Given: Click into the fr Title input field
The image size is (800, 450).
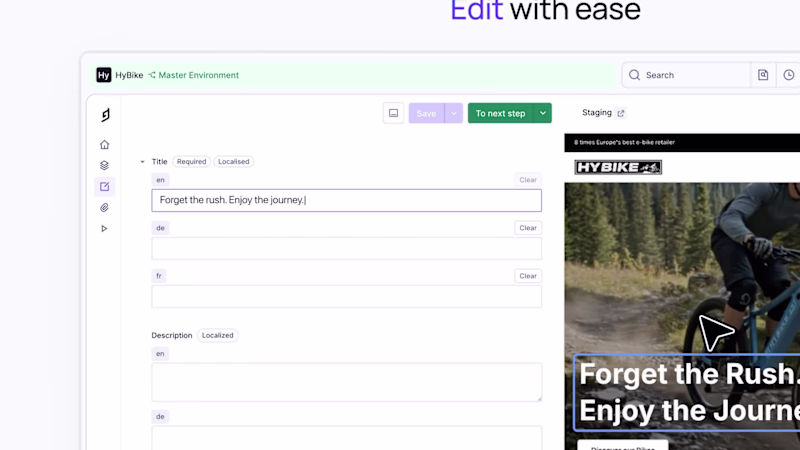Looking at the screenshot, I should point(346,296).
